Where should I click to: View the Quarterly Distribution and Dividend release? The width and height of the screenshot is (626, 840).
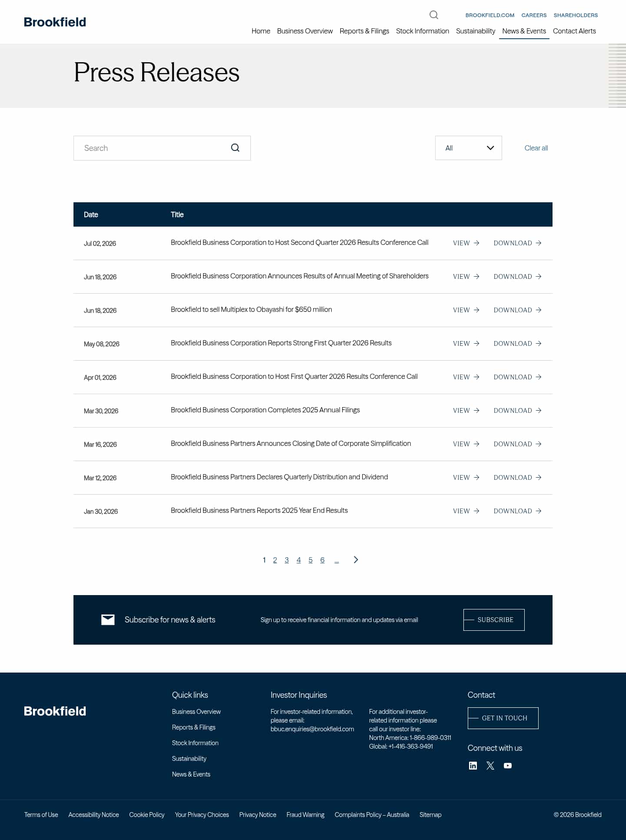466,478
